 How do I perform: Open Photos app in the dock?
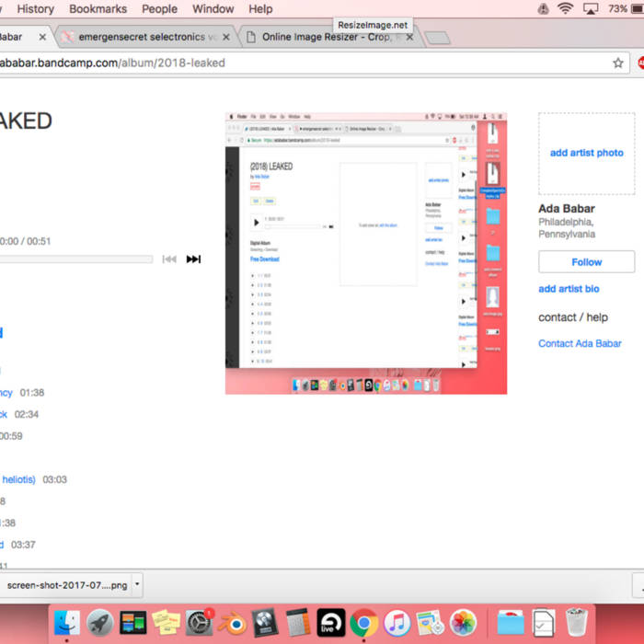[x=463, y=623]
